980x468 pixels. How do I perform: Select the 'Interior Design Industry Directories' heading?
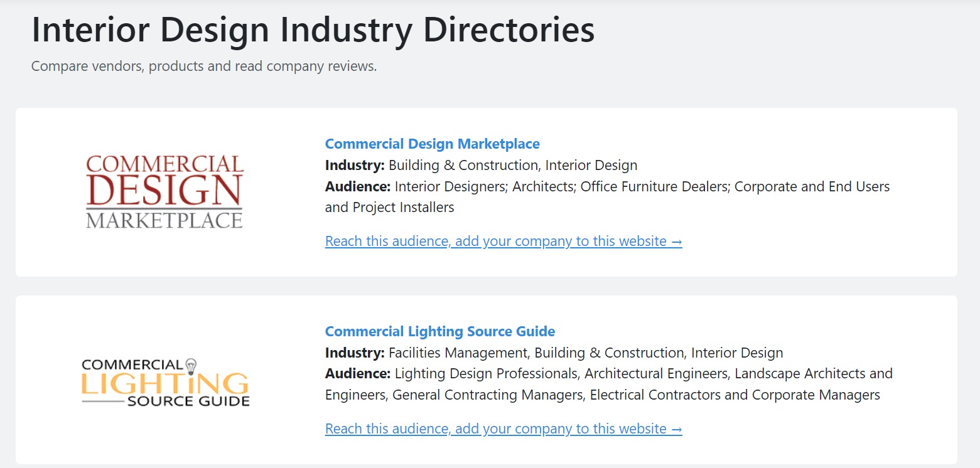pos(313,29)
